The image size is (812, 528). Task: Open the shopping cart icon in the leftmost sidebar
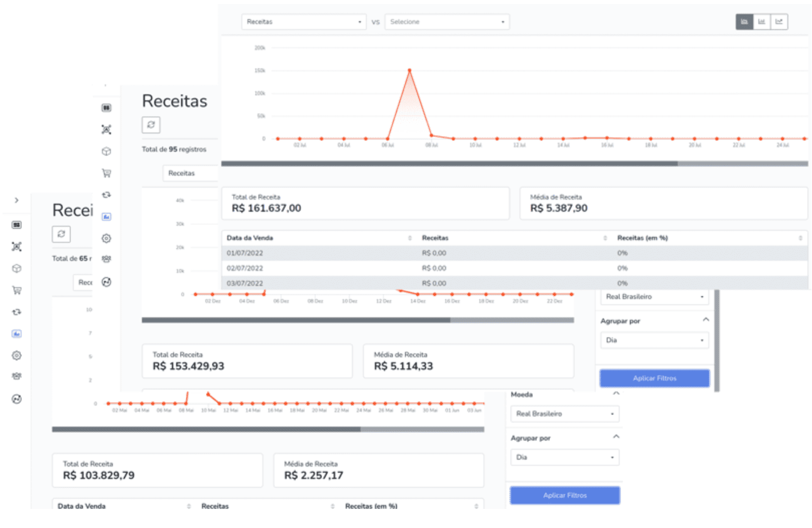pyautogui.click(x=17, y=290)
